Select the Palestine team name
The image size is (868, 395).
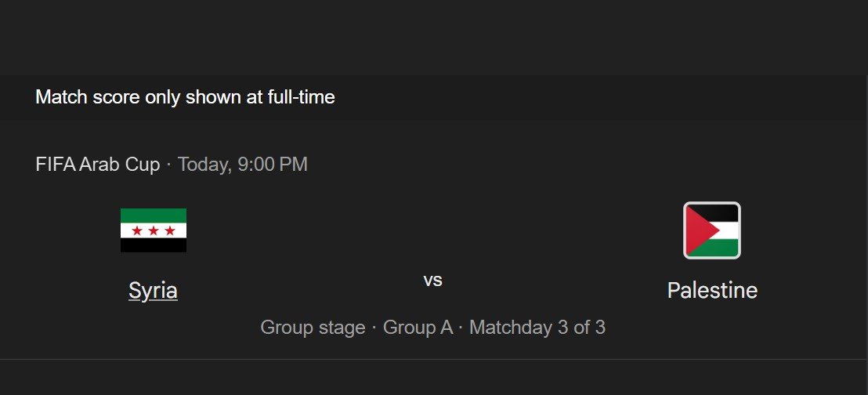point(712,291)
